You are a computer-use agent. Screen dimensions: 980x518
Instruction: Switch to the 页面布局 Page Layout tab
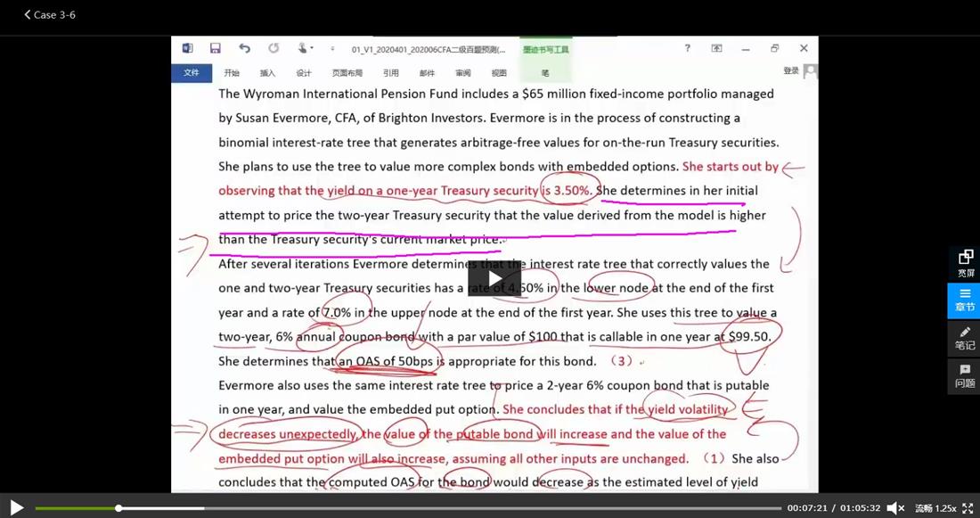(347, 73)
